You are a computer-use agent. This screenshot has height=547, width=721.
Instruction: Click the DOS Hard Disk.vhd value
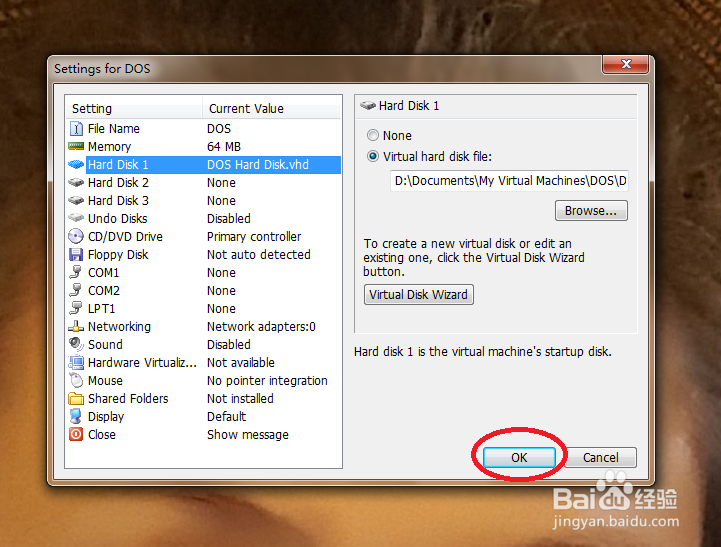point(258,165)
